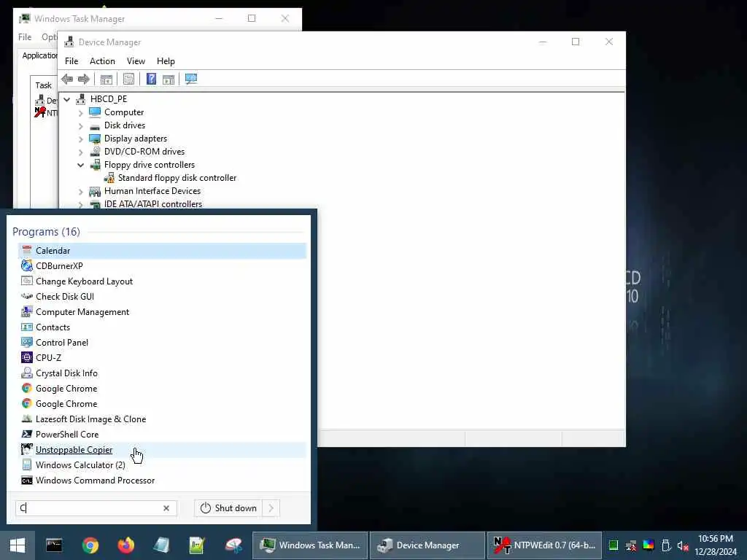
Task: Open Change Keyboard Layout program
Action: tap(162, 281)
